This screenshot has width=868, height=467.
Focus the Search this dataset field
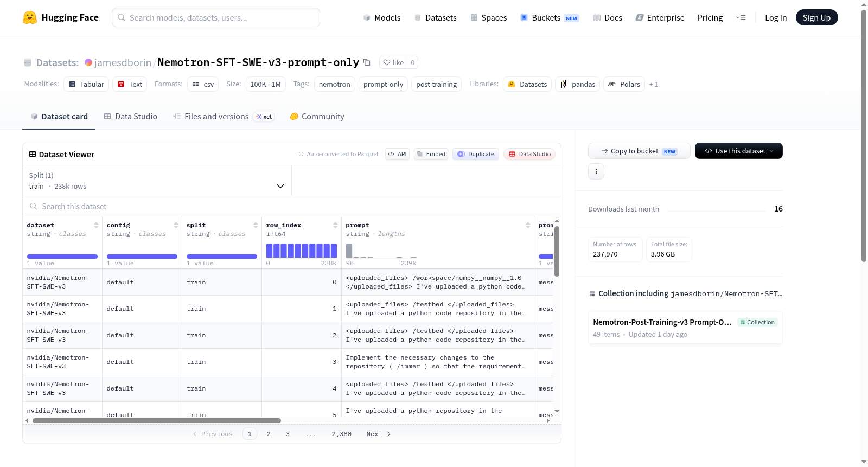point(292,206)
